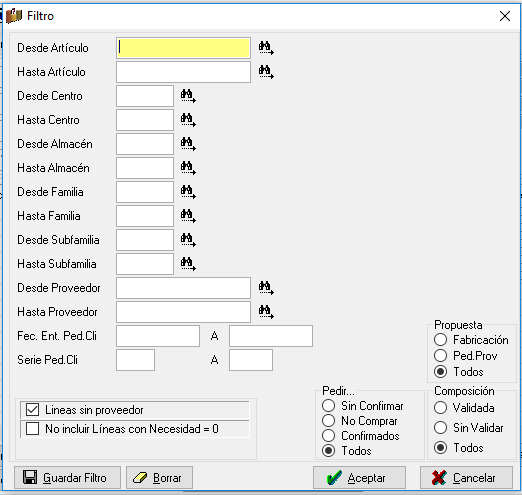
Task: Click search icon beside Hasta Subfamilia
Action: point(188,264)
